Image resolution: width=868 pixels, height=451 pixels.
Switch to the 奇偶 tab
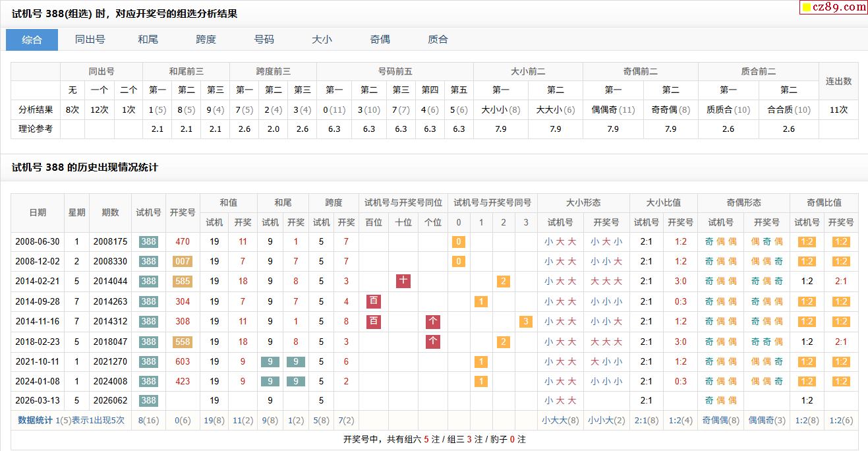(380, 40)
